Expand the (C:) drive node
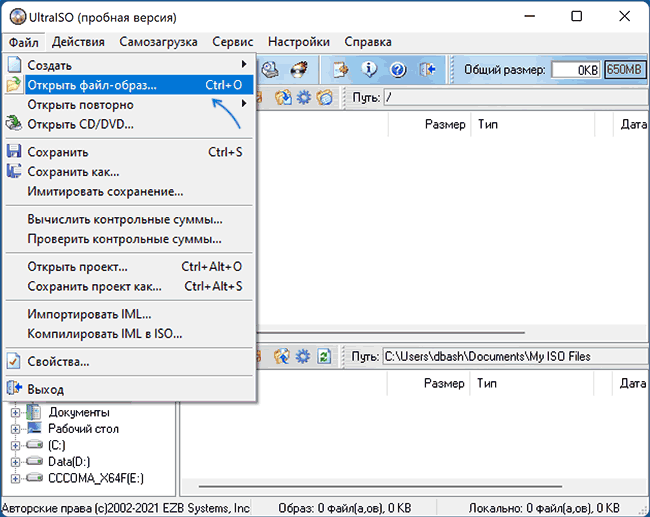 (15, 445)
